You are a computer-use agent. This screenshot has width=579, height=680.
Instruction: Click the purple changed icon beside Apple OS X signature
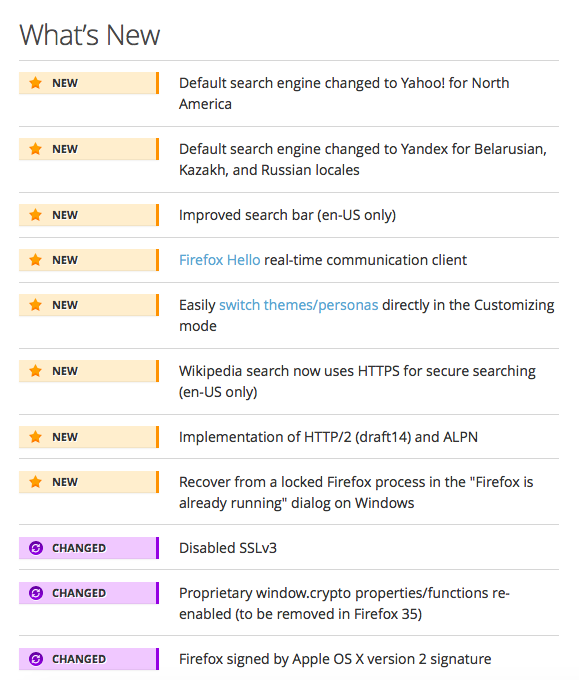(36, 659)
